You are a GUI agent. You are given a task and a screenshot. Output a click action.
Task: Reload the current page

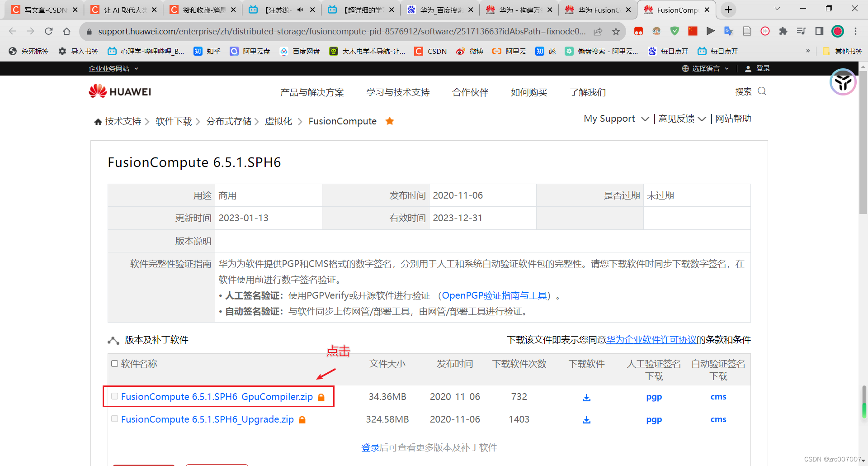click(49, 31)
